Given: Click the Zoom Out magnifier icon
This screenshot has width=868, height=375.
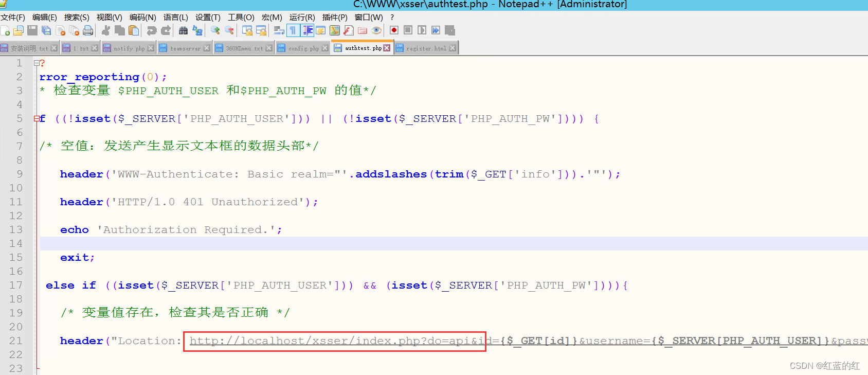Looking at the screenshot, I should [229, 31].
